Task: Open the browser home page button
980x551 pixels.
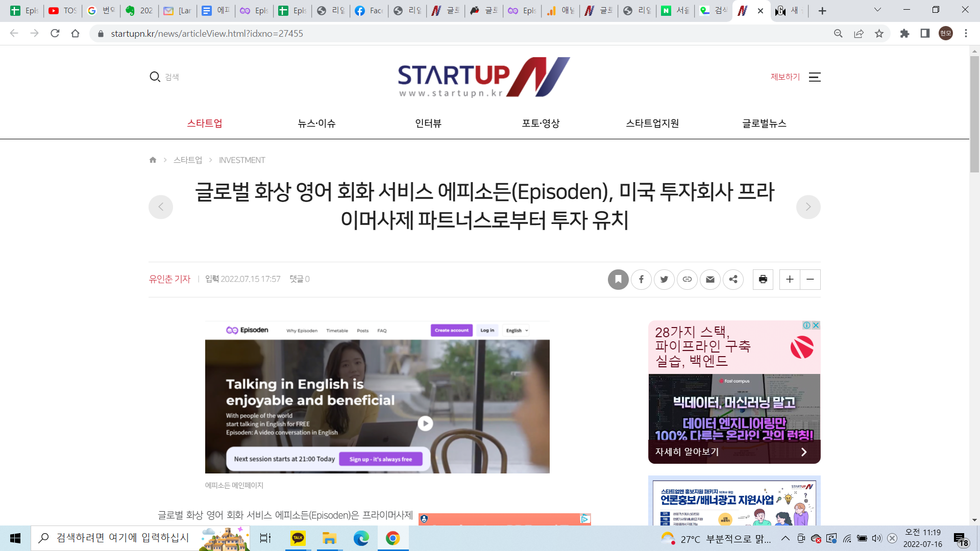Action: click(76, 33)
